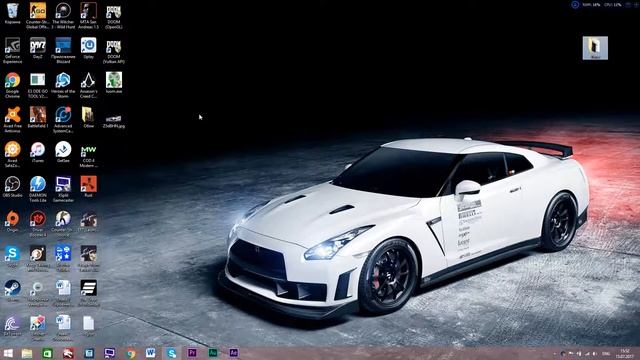The image size is (640, 360).
Task: Open Word from the taskbar
Action: point(151,353)
